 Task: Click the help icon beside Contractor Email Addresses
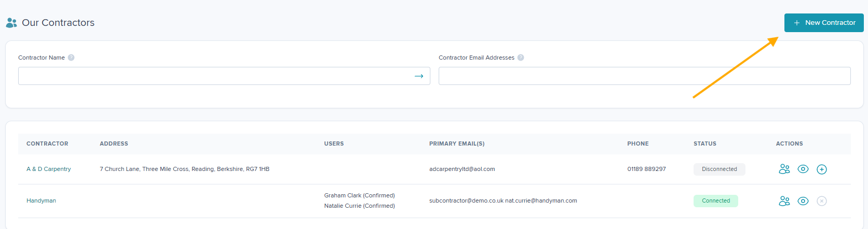(521, 58)
